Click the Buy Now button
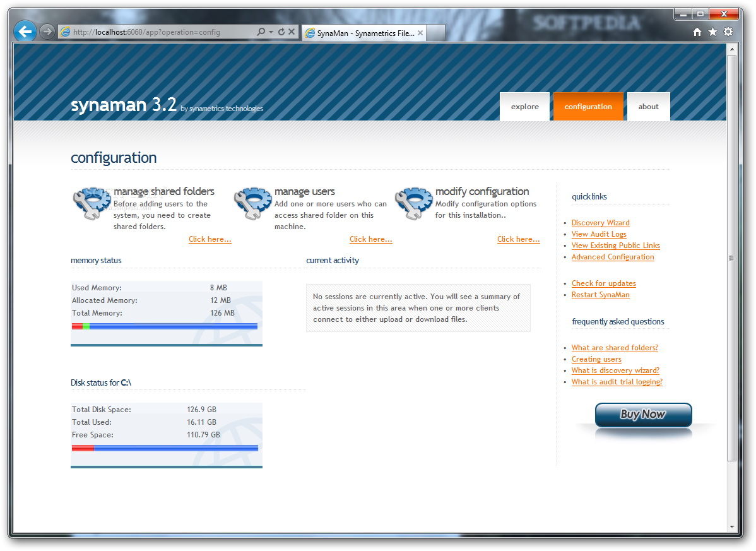Viewport: 756px width, 551px height. pos(643,415)
